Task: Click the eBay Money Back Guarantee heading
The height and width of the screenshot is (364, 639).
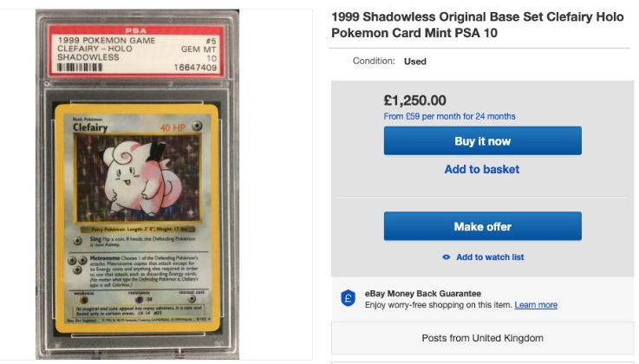Action: click(423, 293)
